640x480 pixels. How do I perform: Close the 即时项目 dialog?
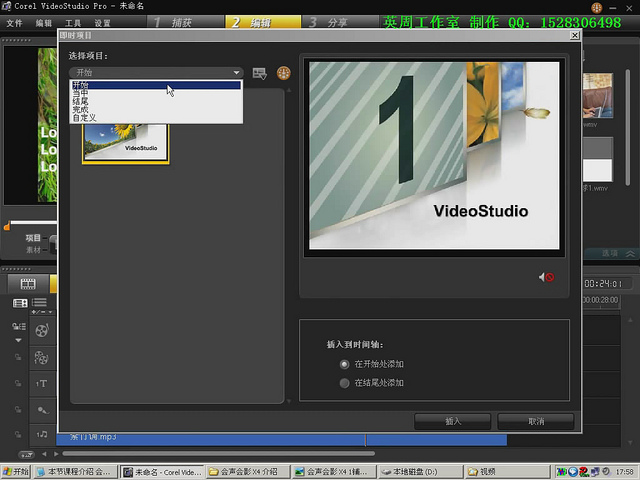575,36
